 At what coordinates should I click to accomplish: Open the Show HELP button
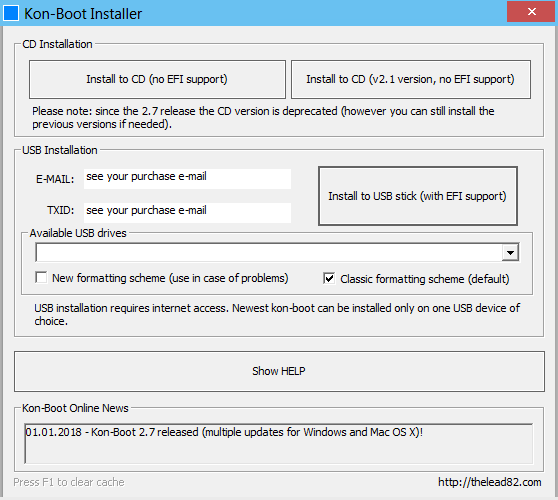pos(279,371)
